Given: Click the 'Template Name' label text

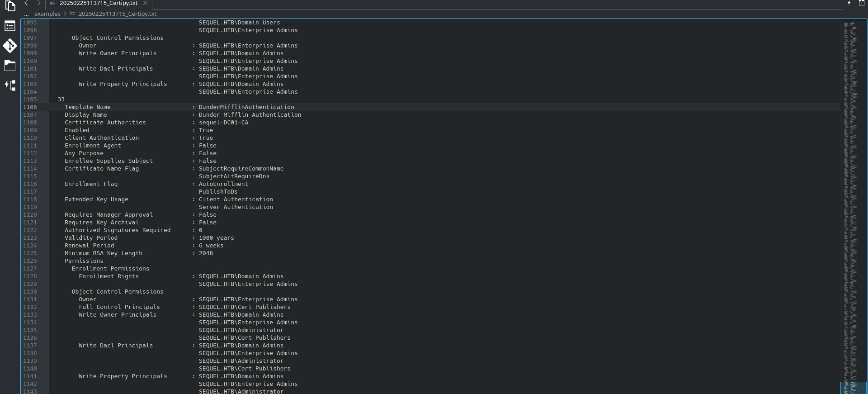Looking at the screenshot, I should point(88,107).
